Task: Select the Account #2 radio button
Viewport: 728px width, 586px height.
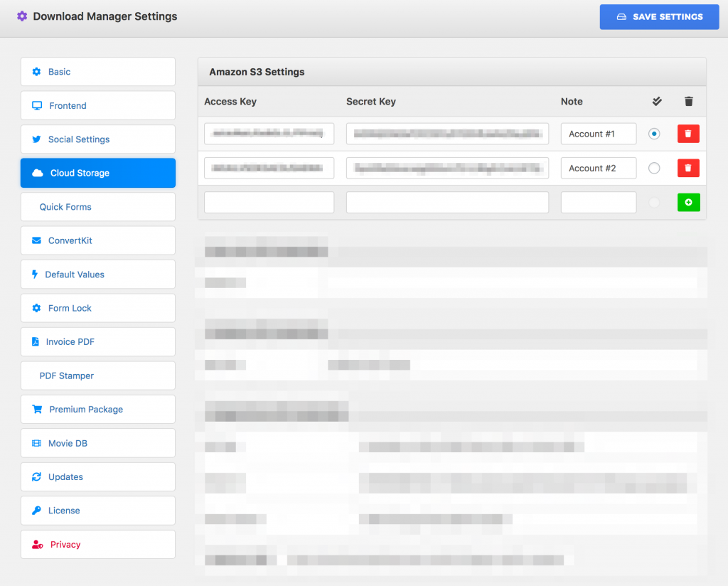Action: pyautogui.click(x=654, y=168)
